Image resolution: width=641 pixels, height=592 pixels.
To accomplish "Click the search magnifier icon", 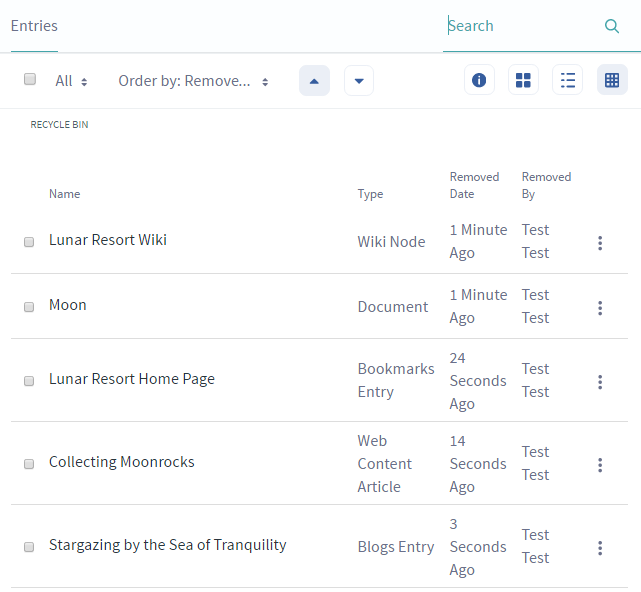I will pyautogui.click(x=612, y=26).
